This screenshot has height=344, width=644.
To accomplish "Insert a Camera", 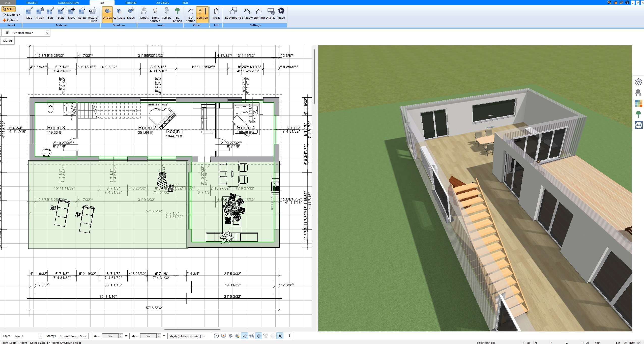I will pos(167,14).
